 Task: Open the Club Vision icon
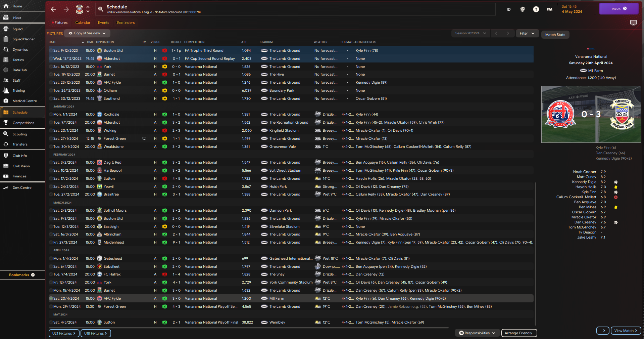6,166
